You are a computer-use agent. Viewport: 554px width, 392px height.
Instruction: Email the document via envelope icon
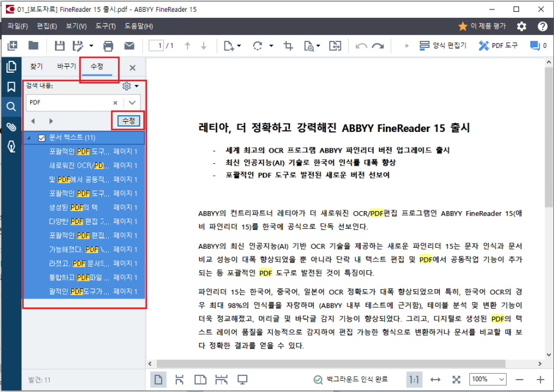pos(129,46)
